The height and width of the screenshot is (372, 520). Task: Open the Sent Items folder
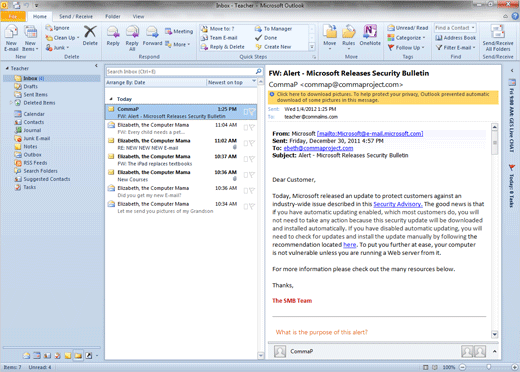tap(31, 95)
